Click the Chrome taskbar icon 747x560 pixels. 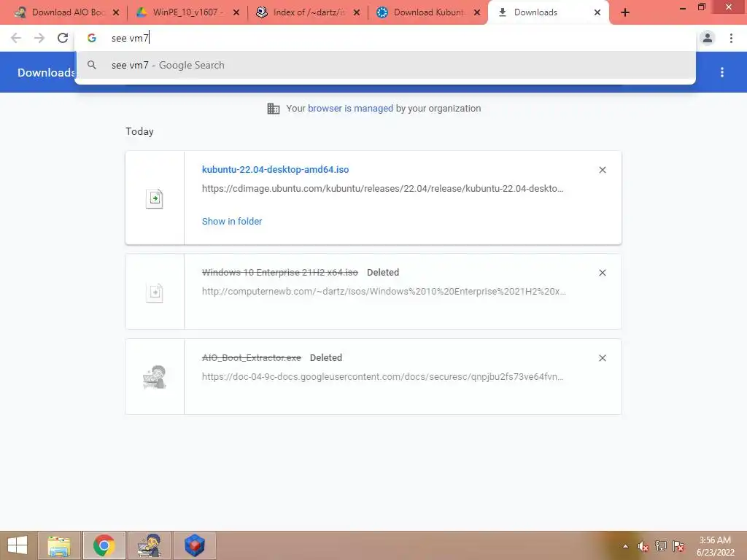[104, 545]
